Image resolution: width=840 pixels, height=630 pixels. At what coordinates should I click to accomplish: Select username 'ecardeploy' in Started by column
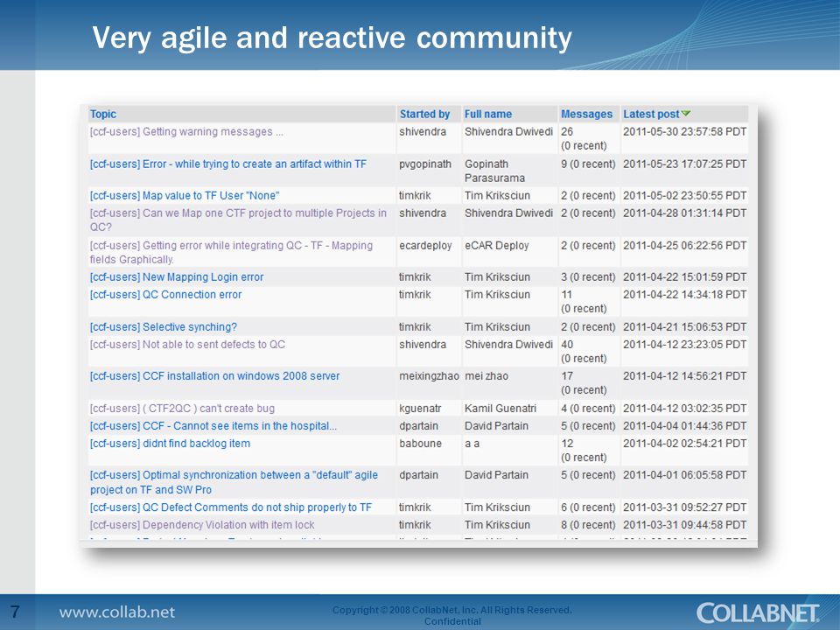(x=425, y=245)
